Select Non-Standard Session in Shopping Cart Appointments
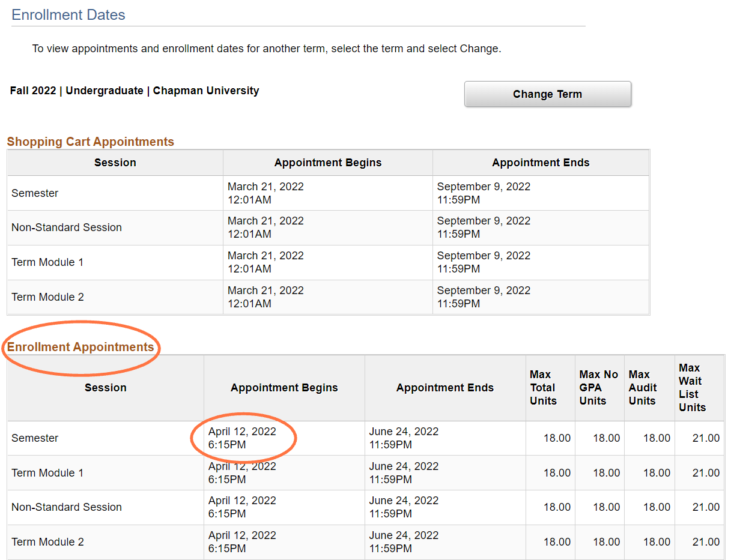734x560 pixels. [67, 227]
